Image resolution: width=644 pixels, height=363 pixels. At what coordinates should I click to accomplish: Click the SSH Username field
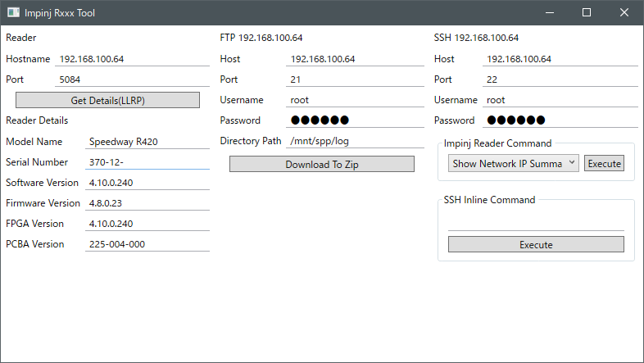(560, 100)
